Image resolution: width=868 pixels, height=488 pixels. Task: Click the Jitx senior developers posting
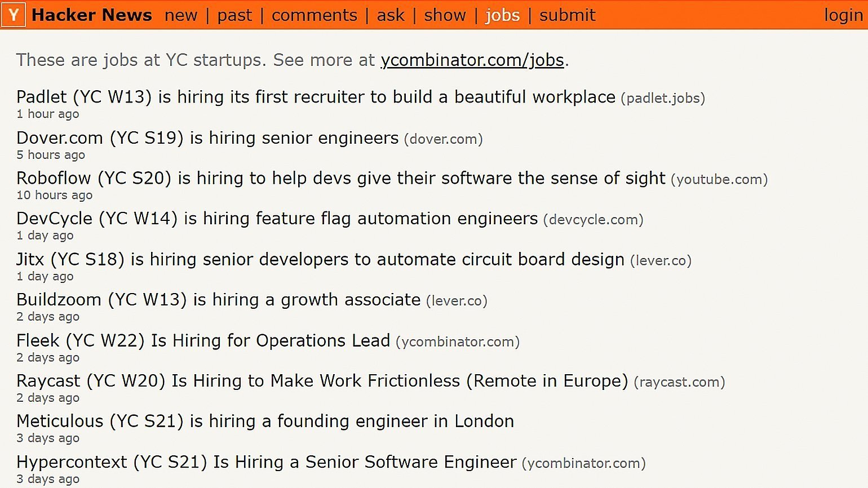(x=320, y=259)
